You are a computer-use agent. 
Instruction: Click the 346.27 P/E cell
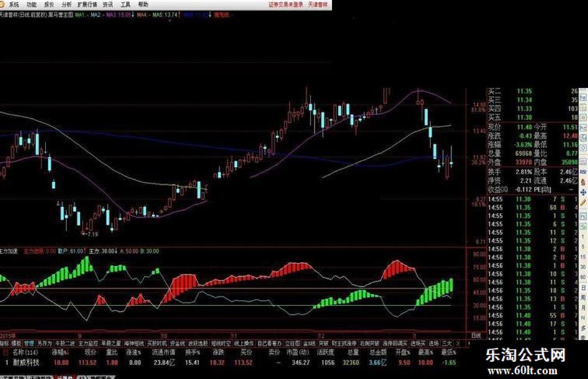click(x=301, y=363)
